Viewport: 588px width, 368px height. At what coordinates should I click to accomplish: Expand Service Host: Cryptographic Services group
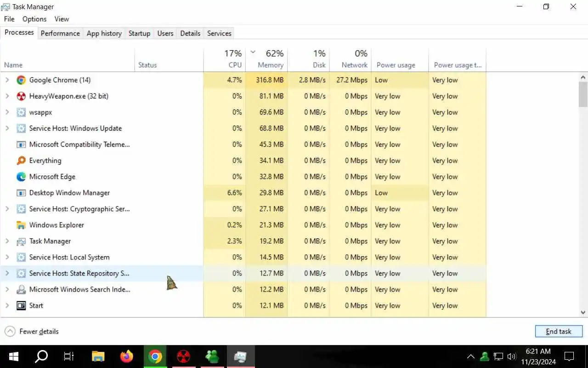tap(7, 209)
